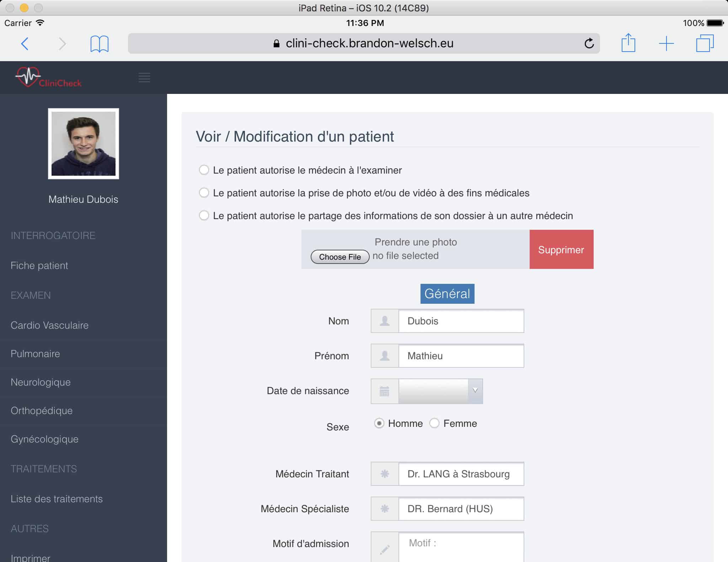Open new tab with plus icon
The height and width of the screenshot is (562, 728).
pyautogui.click(x=666, y=43)
